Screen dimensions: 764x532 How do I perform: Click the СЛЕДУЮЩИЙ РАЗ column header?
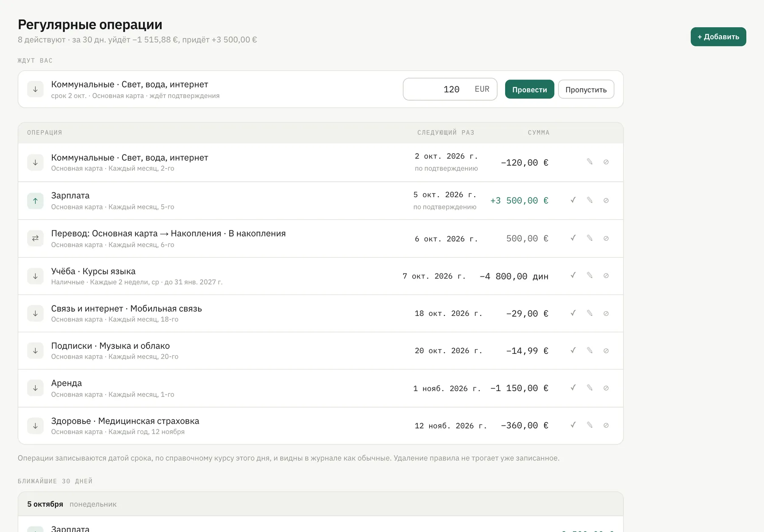tap(446, 132)
